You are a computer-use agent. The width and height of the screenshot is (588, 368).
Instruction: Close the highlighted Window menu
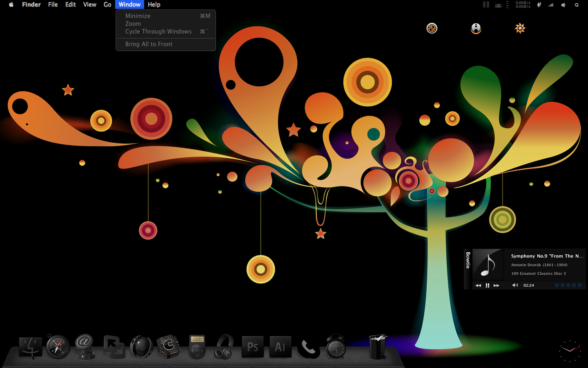pyautogui.click(x=129, y=4)
